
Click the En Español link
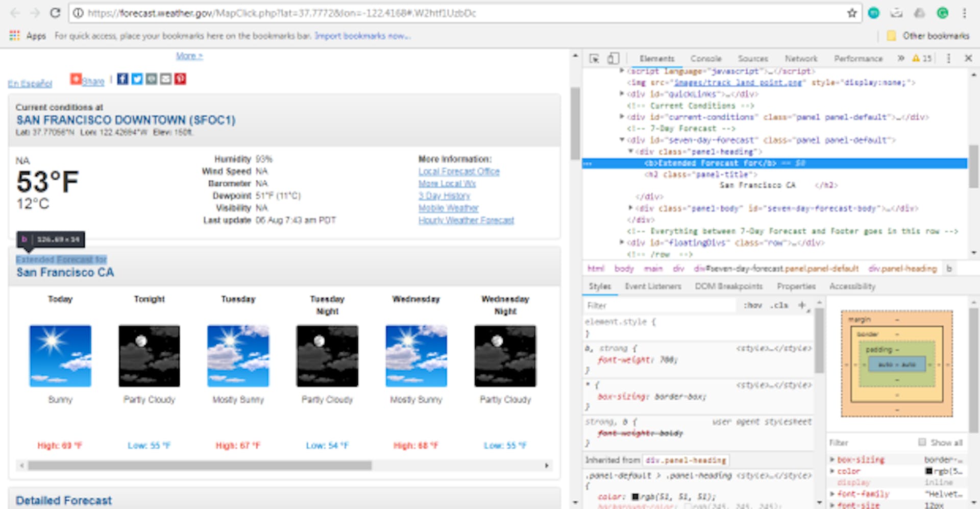30,84
